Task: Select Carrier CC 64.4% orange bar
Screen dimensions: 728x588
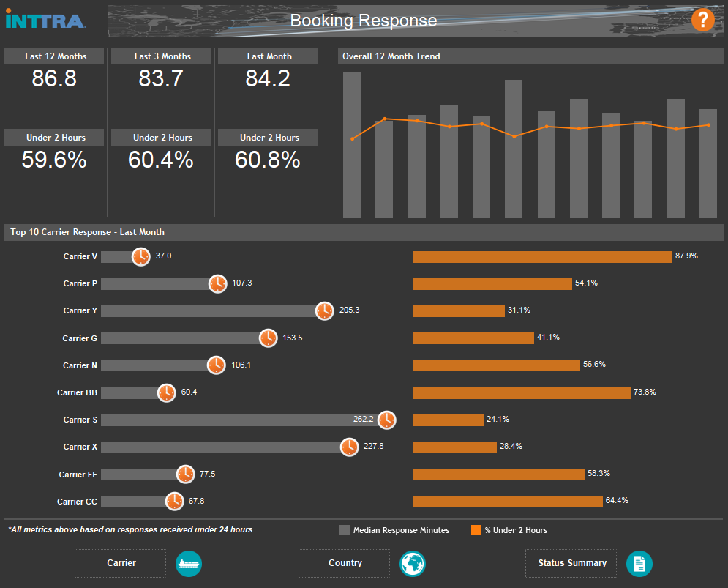Action: coord(508,502)
